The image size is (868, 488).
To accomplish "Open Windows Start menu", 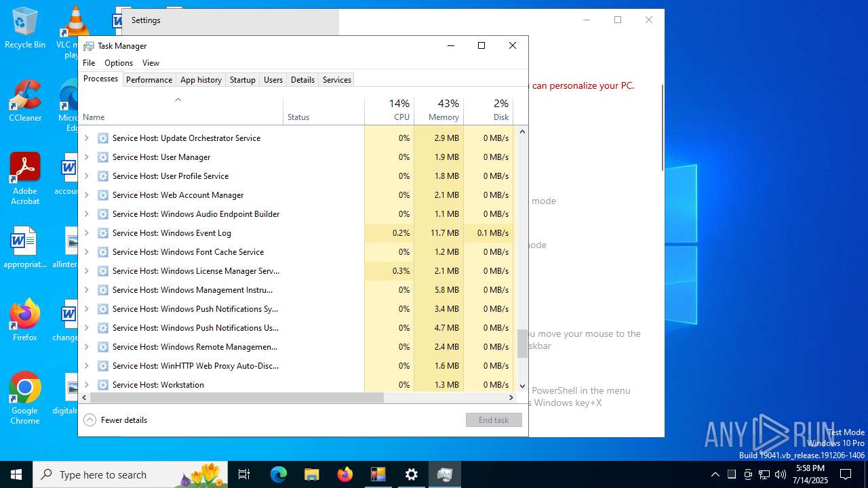I will [16, 474].
